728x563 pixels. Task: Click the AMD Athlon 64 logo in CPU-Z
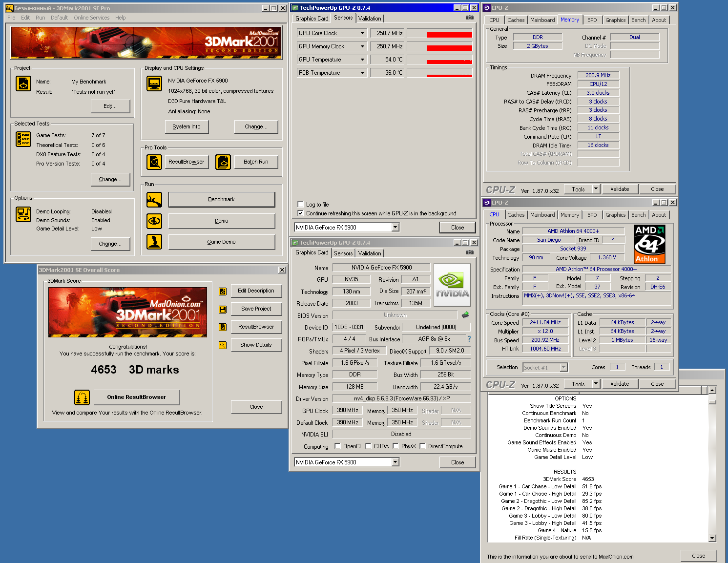pos(649,244)
